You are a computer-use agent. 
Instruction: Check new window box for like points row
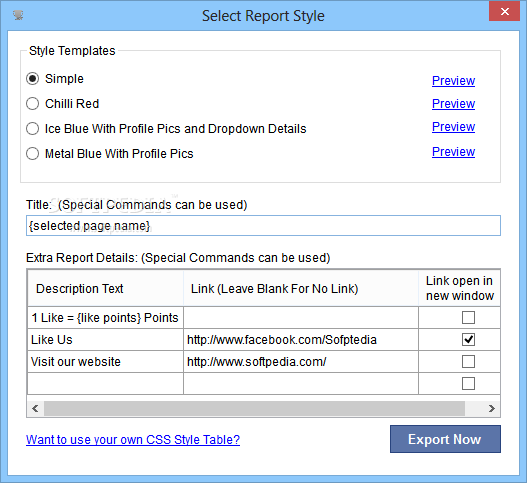pyautogui.click(x=468, y=317)
